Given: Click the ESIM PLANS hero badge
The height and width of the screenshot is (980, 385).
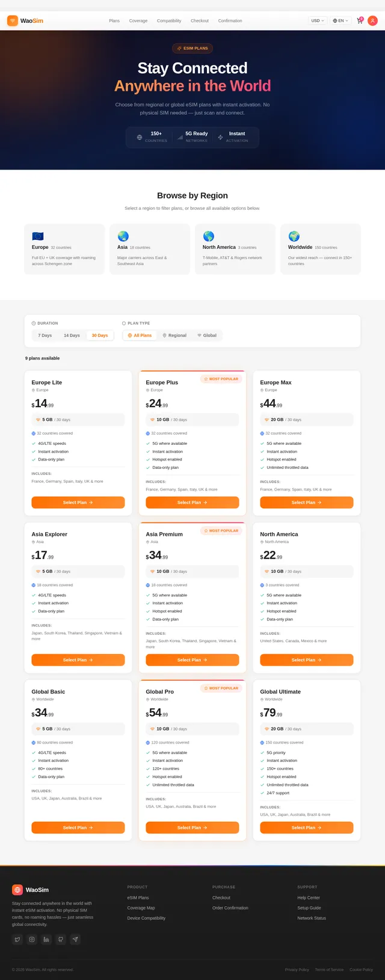Looking at the screenshot, I should [x=192, y=48].
